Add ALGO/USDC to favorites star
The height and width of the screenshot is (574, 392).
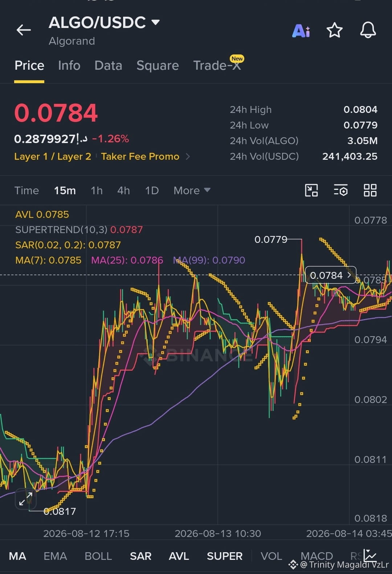tap(334, 30)
